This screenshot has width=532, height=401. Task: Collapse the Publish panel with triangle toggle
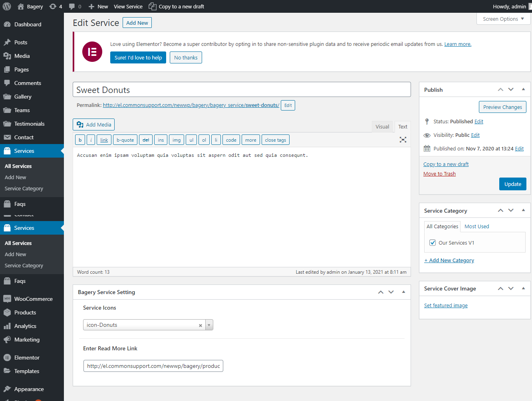pos(523,89)
